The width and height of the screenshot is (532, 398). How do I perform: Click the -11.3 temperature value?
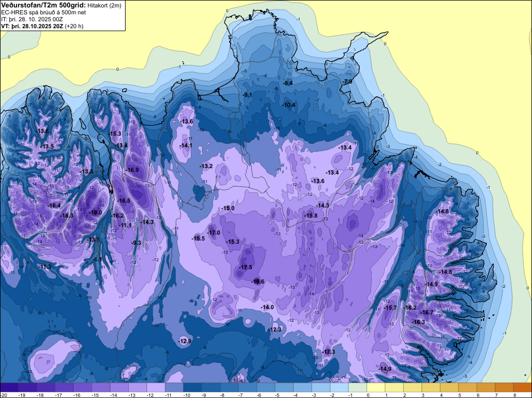pyautogui.click(x=45, y=267)
